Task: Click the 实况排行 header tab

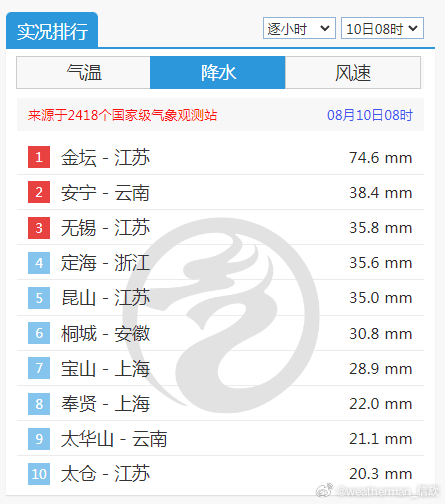Action: click(52, 31)
